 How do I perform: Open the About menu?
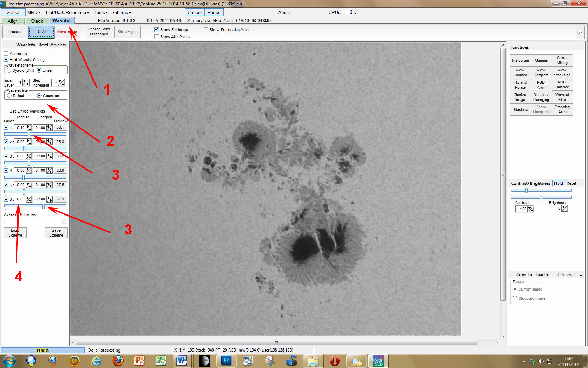(x=284, y=12)
